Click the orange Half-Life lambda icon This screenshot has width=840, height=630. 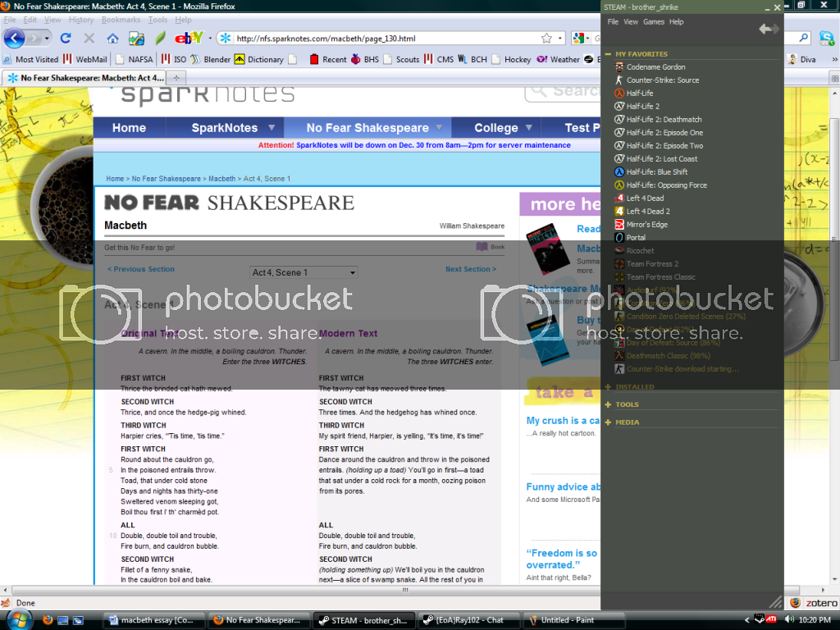[x=619, y=94]
